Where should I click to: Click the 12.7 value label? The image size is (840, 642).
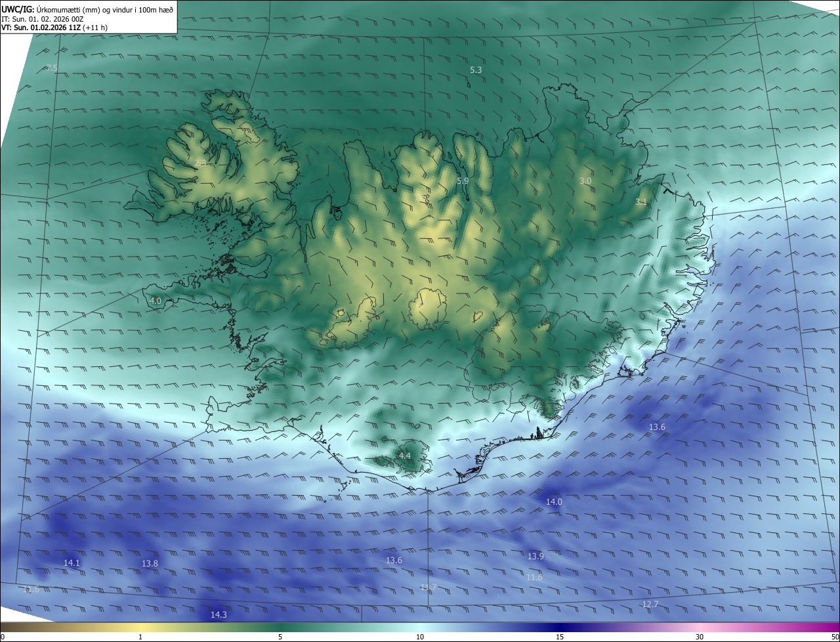650,604
